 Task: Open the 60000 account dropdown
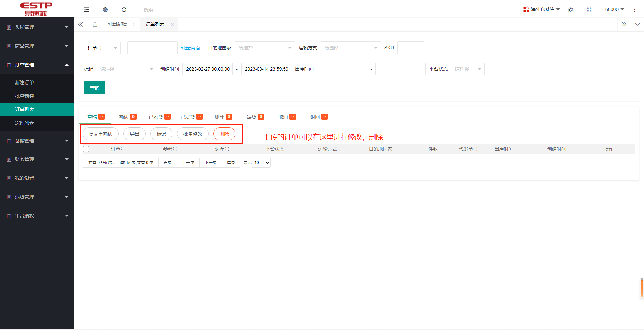614,9
